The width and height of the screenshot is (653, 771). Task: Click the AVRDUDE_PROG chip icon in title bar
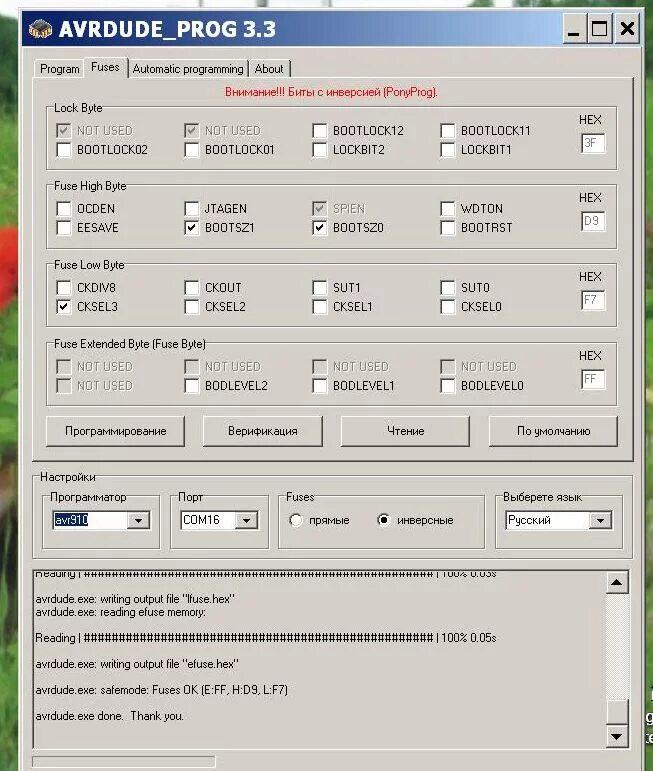[x=40, y=29]
